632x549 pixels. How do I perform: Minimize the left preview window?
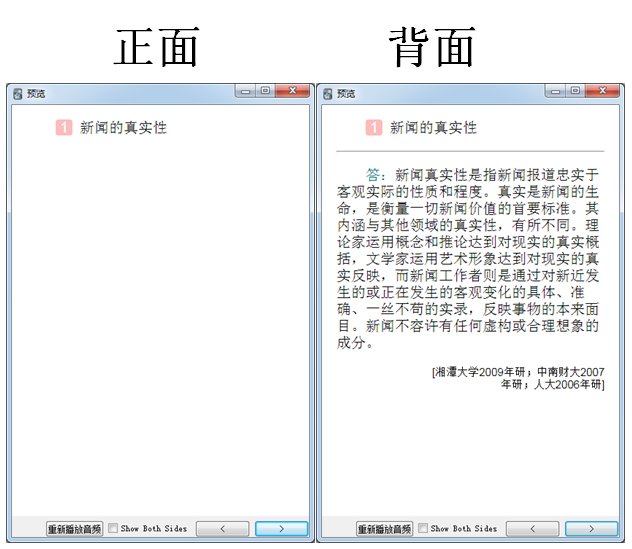tap(245, 91)
